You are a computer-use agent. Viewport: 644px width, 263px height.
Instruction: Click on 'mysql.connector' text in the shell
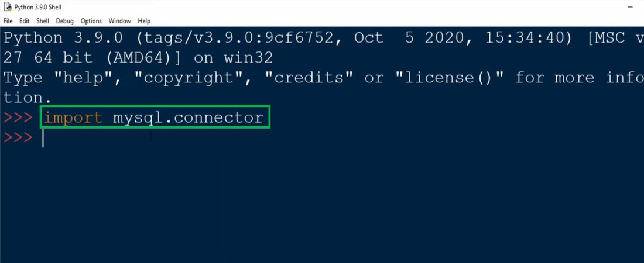point(187,117)
